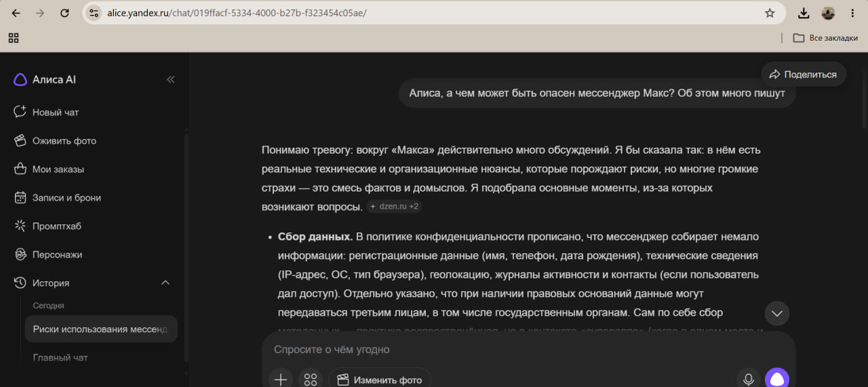This screenshot has height=387, width=868.
Task: Click the Алиса AI logo
Action: pyautogui.click(x=45, y=79)
